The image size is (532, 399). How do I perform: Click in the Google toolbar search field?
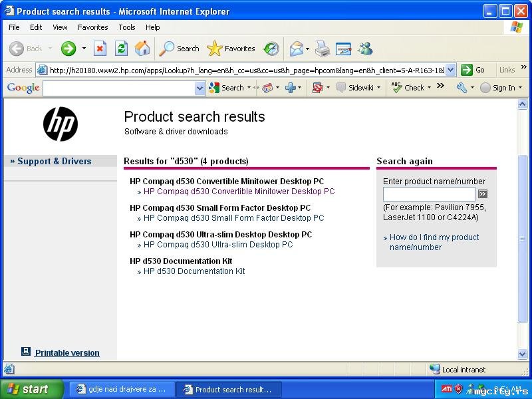119,88
